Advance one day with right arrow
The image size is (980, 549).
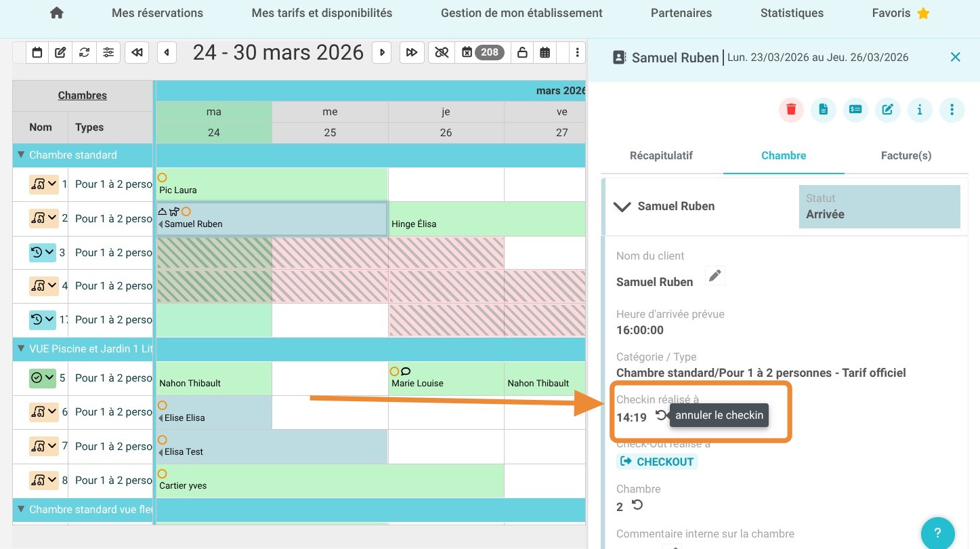click(x=382, y=52)
